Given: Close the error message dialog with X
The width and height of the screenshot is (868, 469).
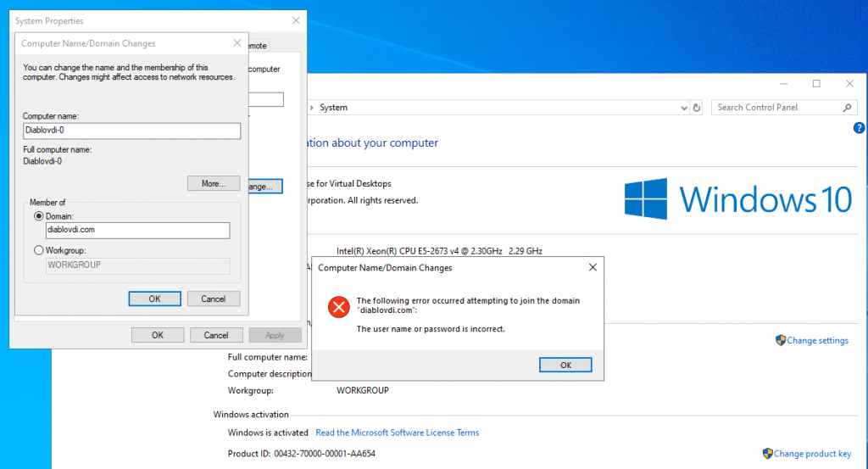Looking at the screenshot, I should click(x=593, y=267).
